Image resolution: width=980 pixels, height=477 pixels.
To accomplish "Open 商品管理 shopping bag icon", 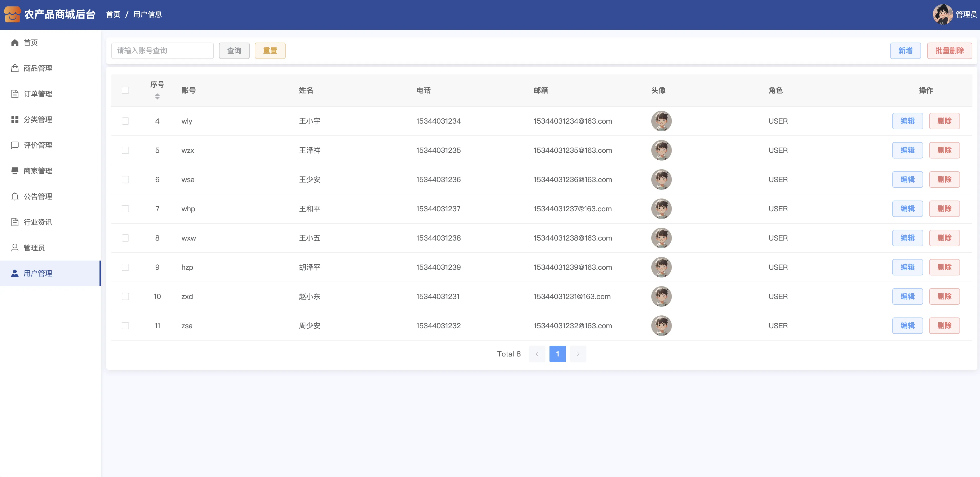I will tap(15, 68).
